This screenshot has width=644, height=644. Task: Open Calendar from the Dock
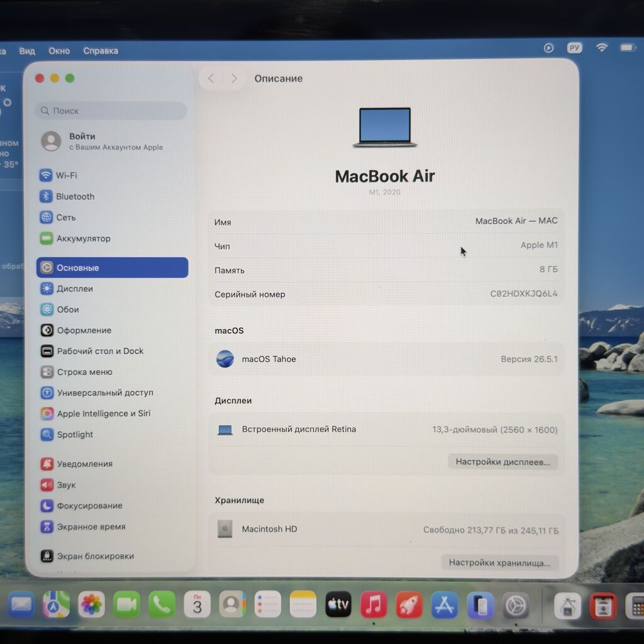coord(197,604)
